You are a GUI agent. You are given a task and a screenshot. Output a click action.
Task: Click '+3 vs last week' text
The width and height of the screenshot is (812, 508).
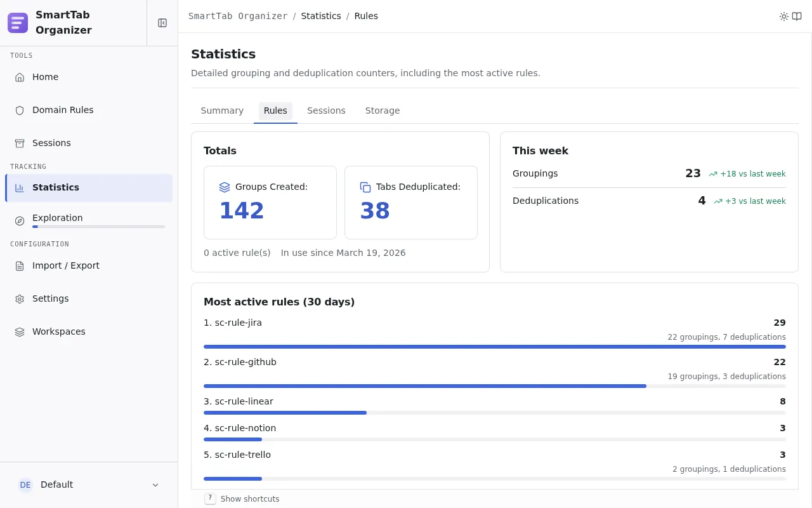coord(756,201)
